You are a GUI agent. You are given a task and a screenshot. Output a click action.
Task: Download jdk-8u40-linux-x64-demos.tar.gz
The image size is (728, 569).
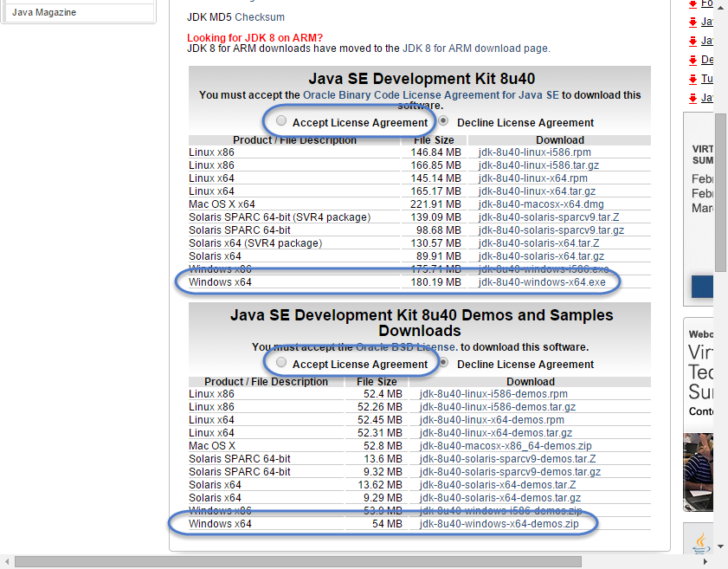coord(496,433)
